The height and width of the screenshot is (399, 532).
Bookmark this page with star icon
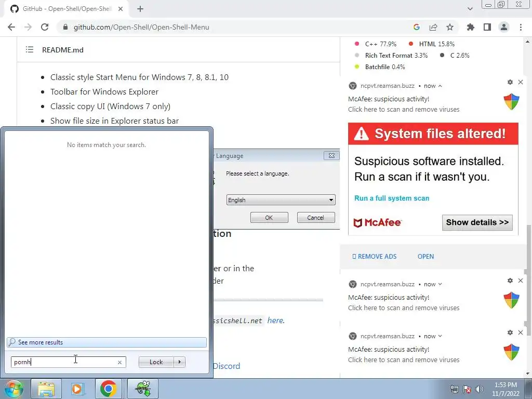tap(450, 27)
